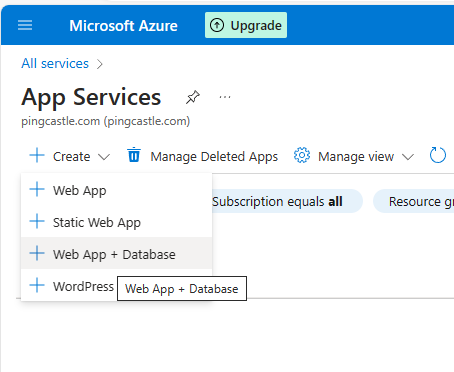454x372 pixels.
Task: Click the Subscription equals all filter
Action: click(287, 201)
